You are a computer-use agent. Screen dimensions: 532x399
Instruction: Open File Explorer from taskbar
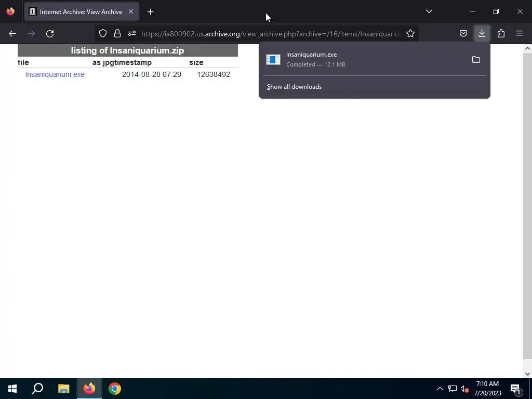(63, 389)
